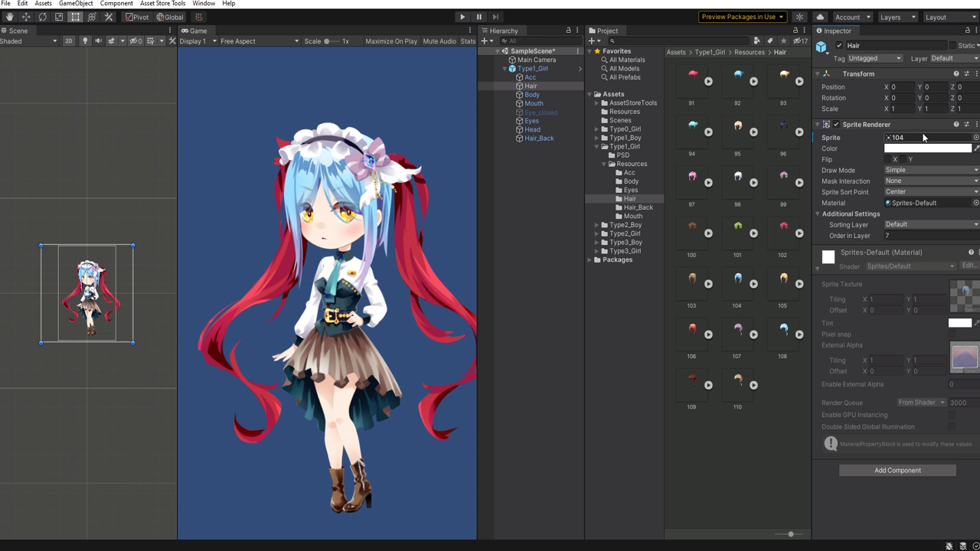The width and height of the screenshot is (980, 551).
Task: Toggle the Hair object active checkbox
Action: 839,45
